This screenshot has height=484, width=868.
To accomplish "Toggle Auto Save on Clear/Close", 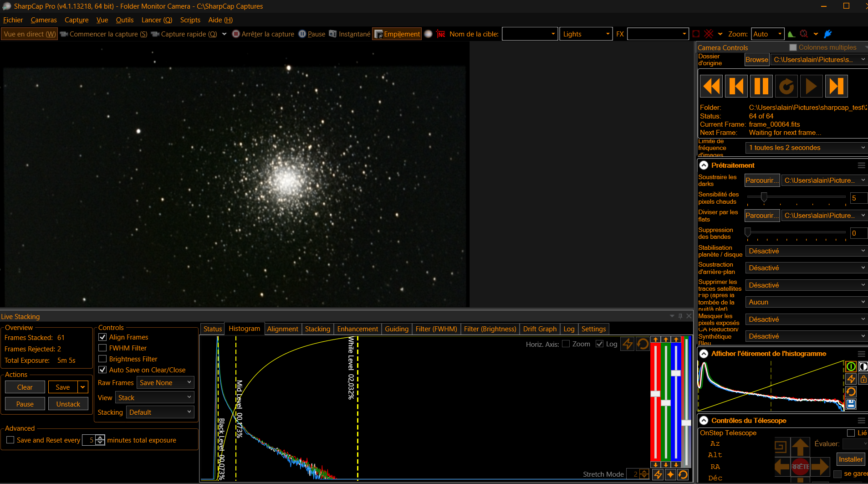I will [x=102, y=370].
